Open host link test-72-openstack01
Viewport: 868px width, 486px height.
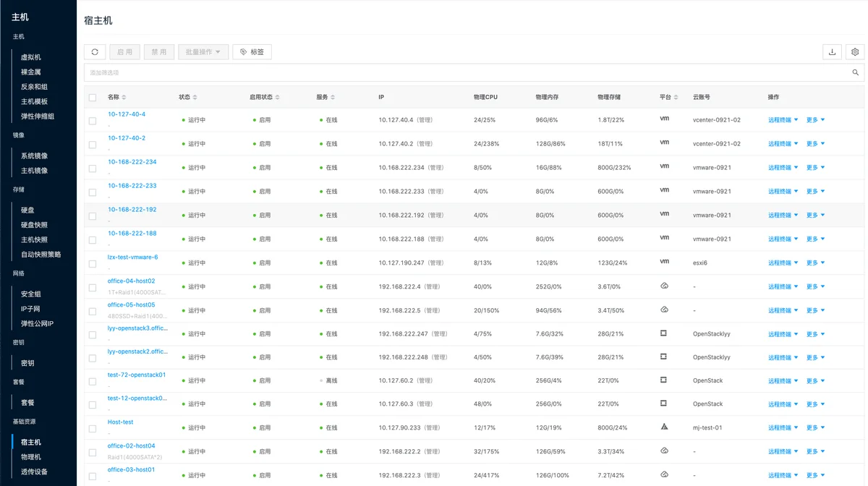click(x=137, y=375)
